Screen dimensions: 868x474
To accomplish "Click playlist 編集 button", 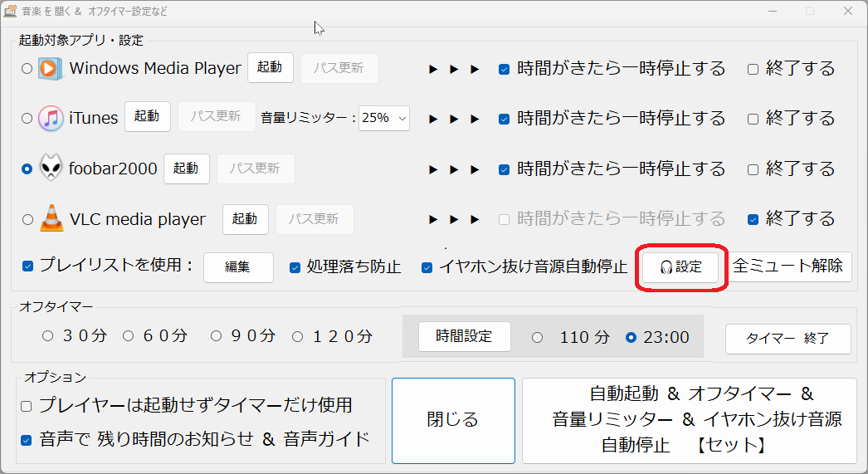I will [238, 267].
